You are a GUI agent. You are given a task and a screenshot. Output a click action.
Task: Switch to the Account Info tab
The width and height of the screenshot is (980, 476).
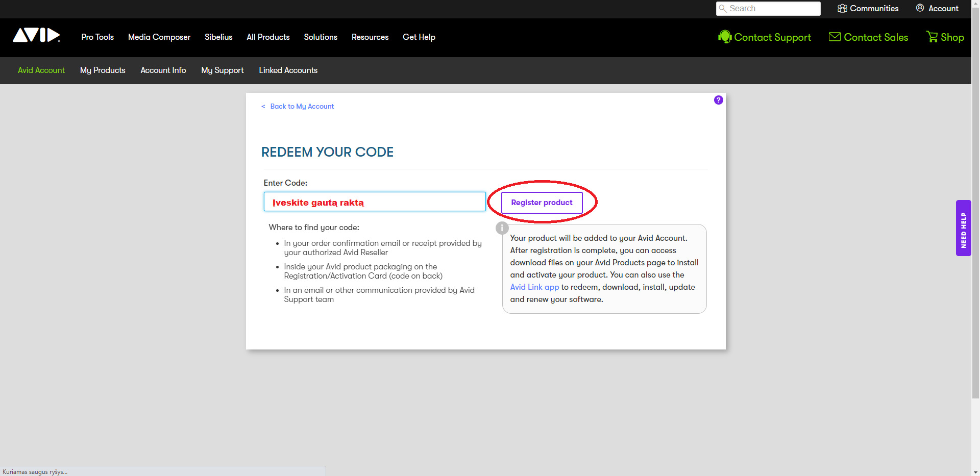coord(163,70)
